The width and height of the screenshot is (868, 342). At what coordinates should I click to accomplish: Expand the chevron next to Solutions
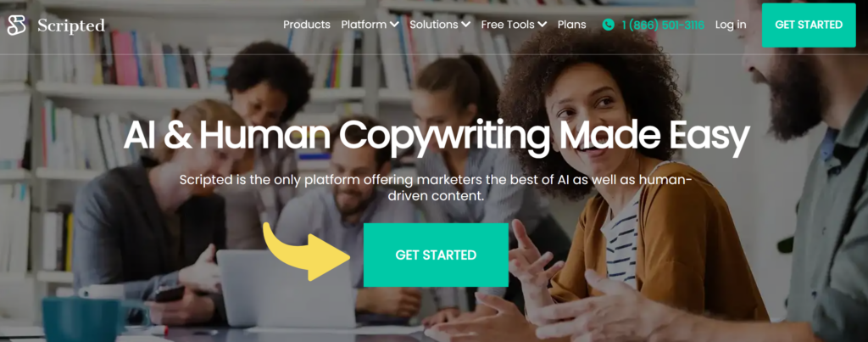tap(465, 25)
